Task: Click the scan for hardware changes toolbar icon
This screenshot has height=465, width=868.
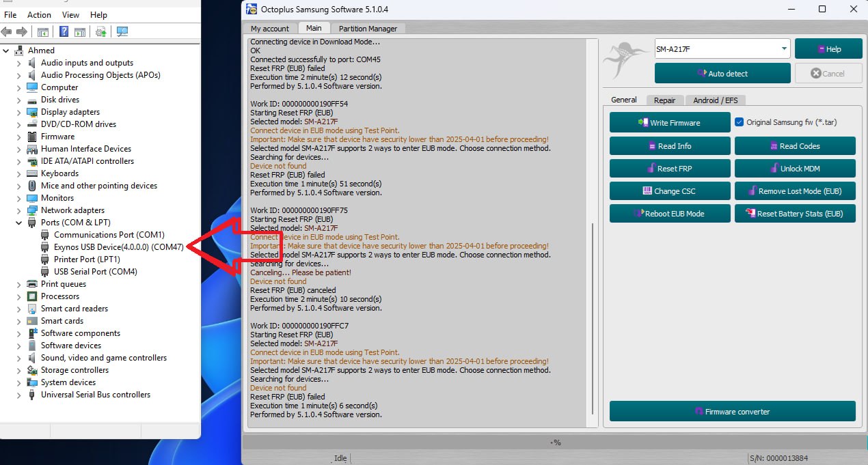Action: coord(122,31)
